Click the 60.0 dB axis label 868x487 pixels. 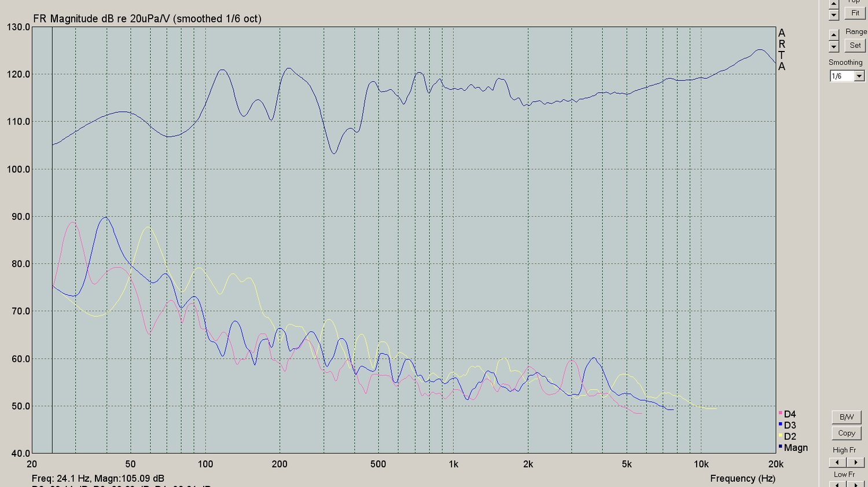pos(21,359)
